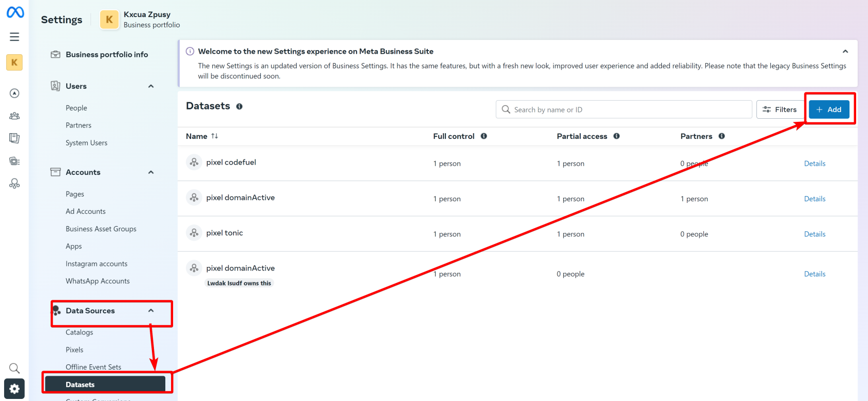Open the magnifier search icon in left rail

click(14, 368)
